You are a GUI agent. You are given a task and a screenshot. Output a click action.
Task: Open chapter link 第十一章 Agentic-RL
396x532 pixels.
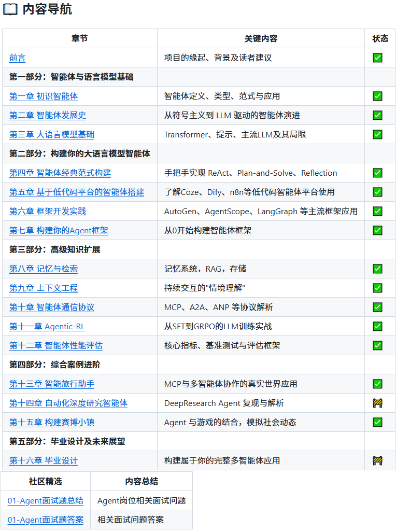[x=47, y=326]
